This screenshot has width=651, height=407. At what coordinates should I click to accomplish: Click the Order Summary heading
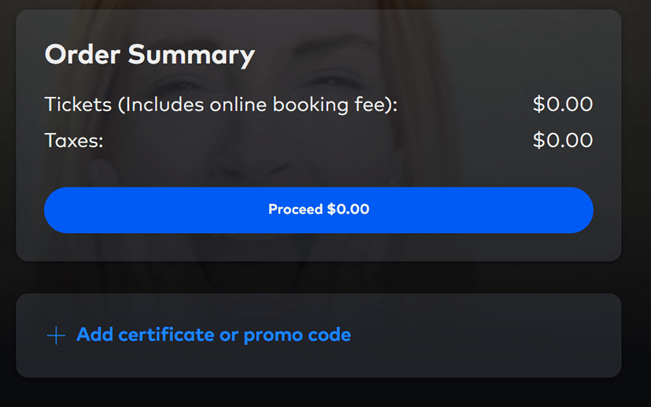(x=150, y=54)
